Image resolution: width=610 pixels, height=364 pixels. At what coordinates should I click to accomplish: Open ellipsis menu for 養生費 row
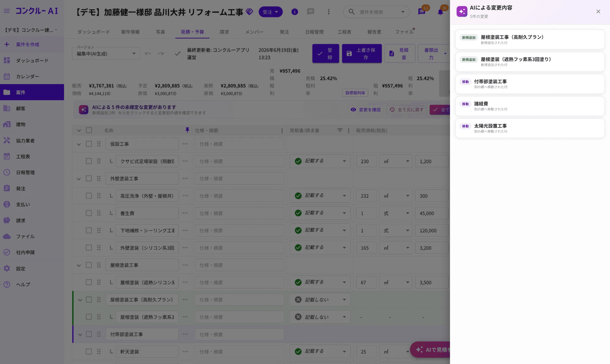[x=185, y=213]
